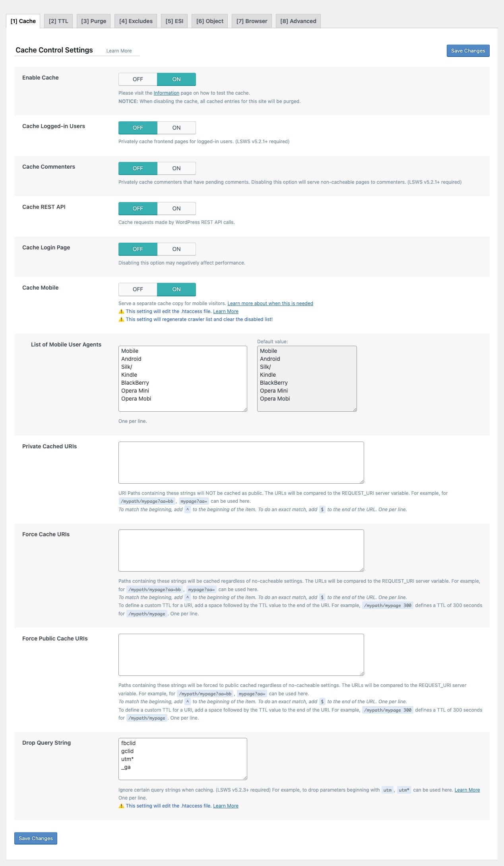
Task: Click Learn More beside Cache Control Settings
Action: point(119,51)
